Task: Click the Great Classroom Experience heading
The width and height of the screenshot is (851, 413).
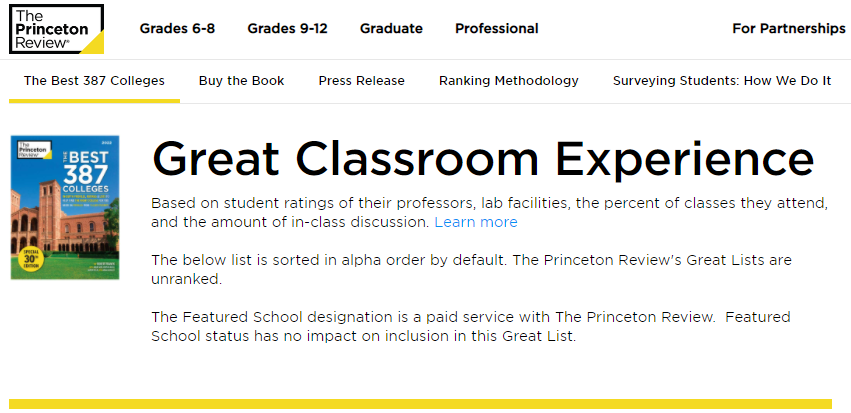Action: click(482, 159)
